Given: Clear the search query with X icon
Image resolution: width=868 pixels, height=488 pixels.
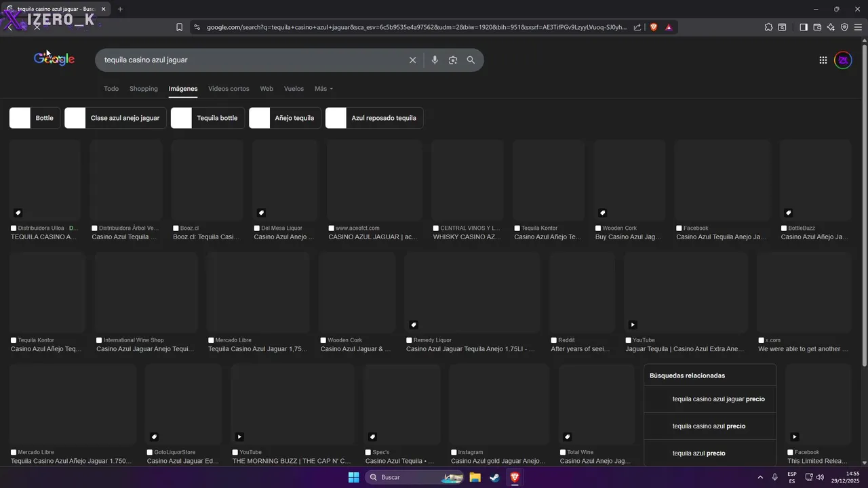Looking at the screenshot, I should point(412,60).
